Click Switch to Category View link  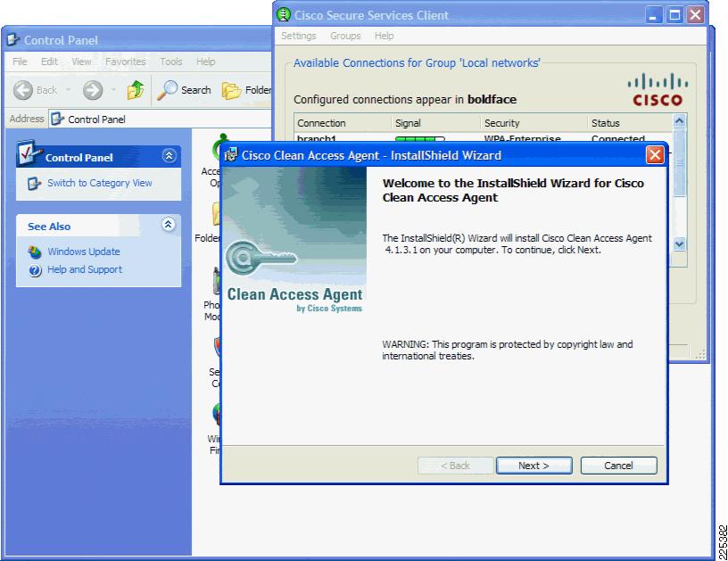pyautogui.click(x=99, y=183)
